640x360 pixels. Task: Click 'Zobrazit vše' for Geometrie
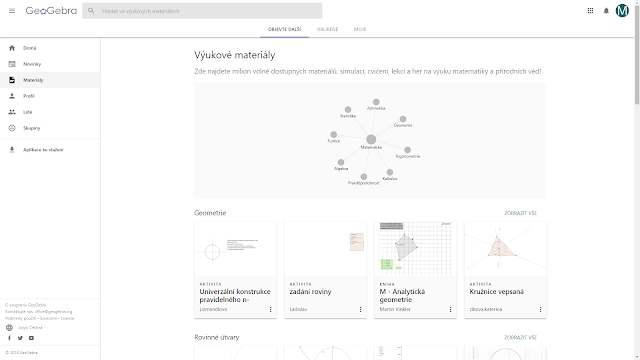(x=520, y=213)
